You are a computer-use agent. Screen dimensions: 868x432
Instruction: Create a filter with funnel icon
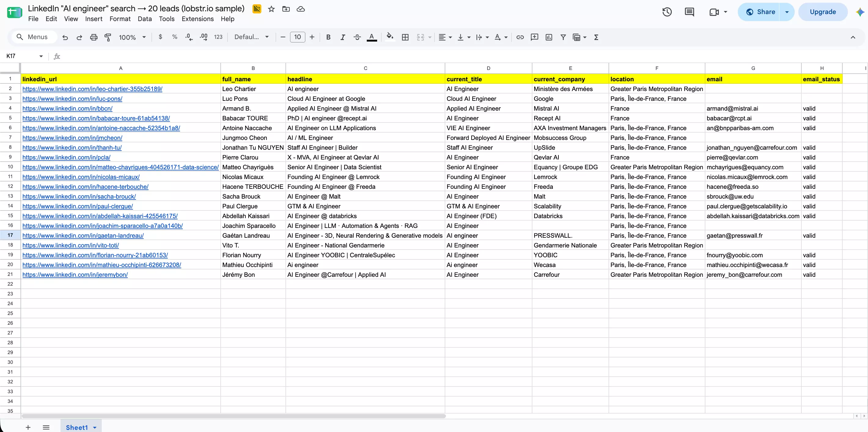(563, 37)
